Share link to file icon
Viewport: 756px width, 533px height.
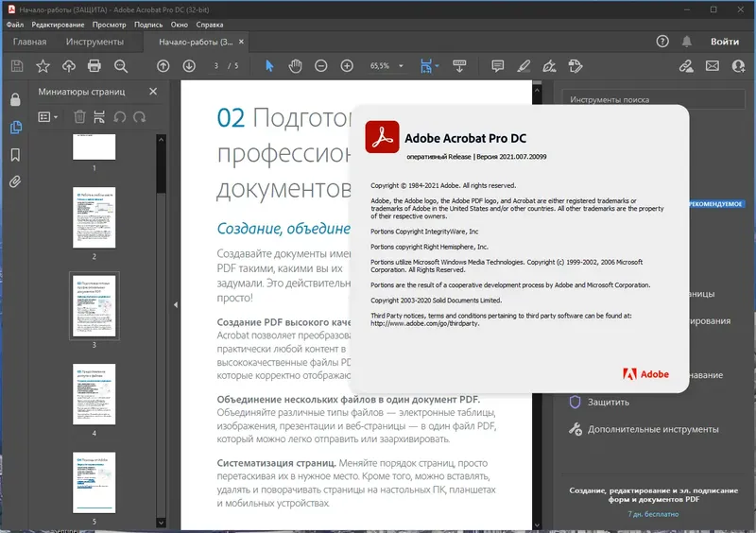(x=686, y=66)
